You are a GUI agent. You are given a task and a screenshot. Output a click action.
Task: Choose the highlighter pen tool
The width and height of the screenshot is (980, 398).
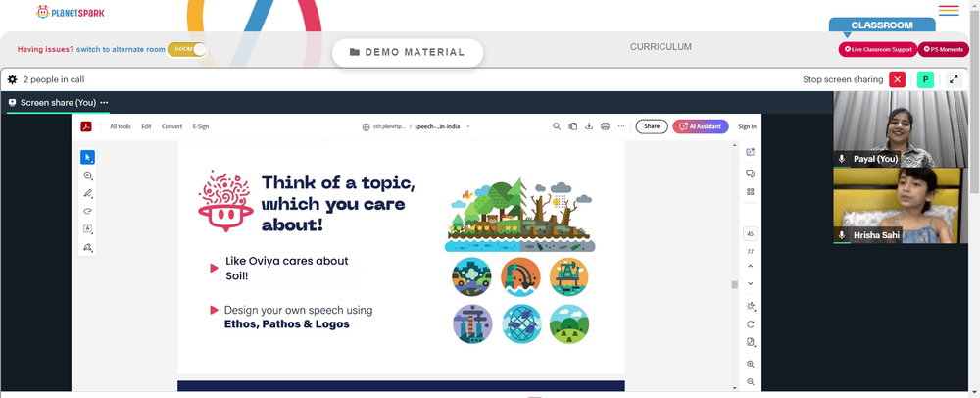(x=87, y=194)
